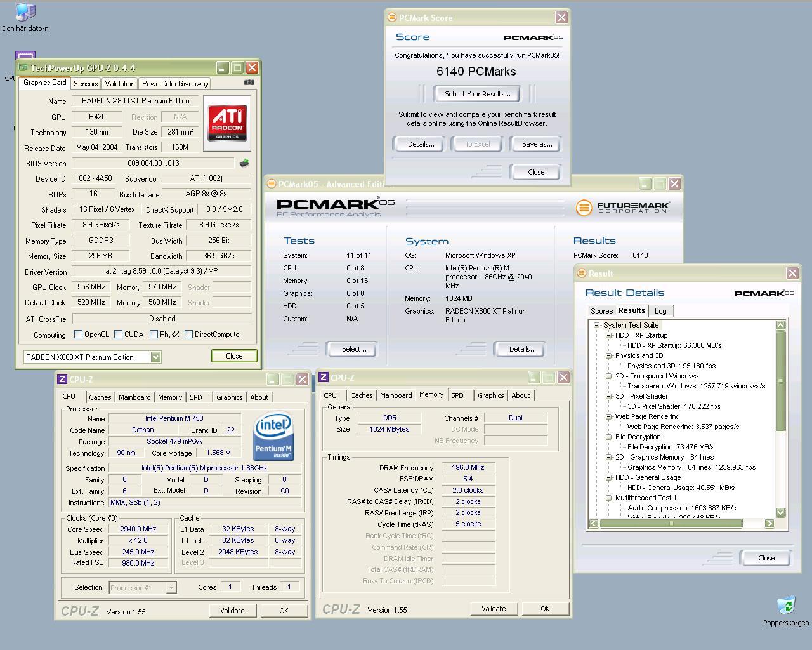Click the DRAM Frequency 196.0 MHz value
Screen dimensions: 812x650
click(468, 467)
